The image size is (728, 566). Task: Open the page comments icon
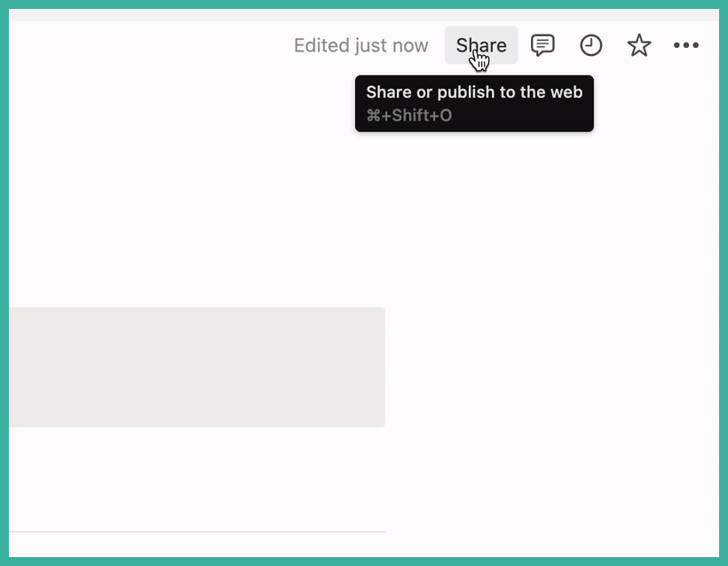click(542, 45)
